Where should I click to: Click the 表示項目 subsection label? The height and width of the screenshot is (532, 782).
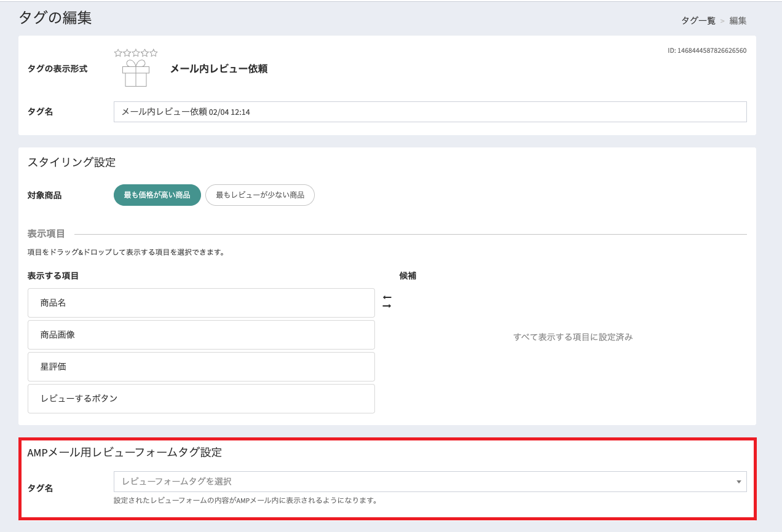[47, 233]
